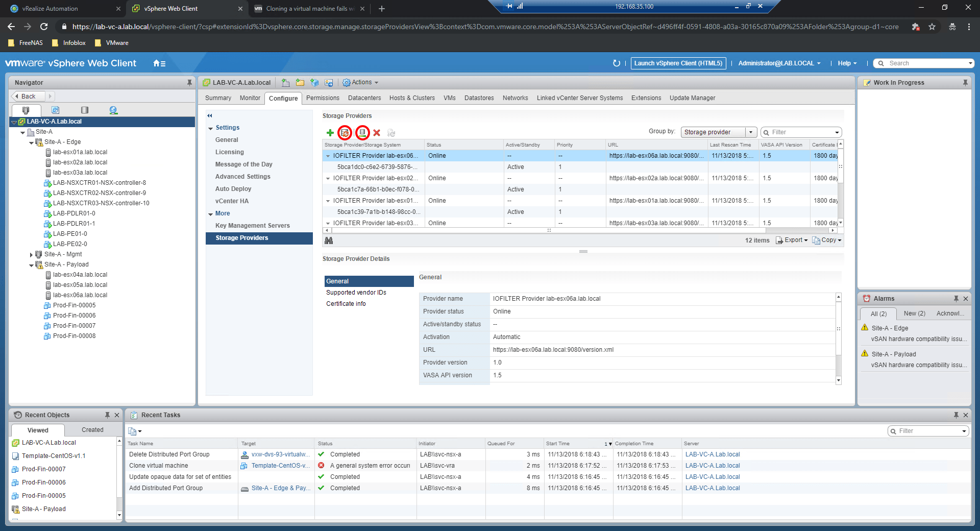This screenshot has width=980, height=531.
Task: Open the Actions dropdown menu
Action: (361, 82)
